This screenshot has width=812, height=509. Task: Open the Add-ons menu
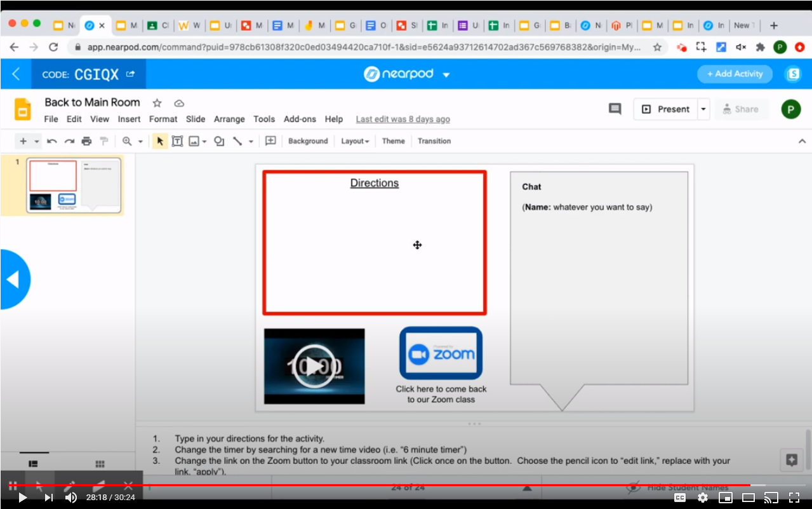tap(300, 119)
